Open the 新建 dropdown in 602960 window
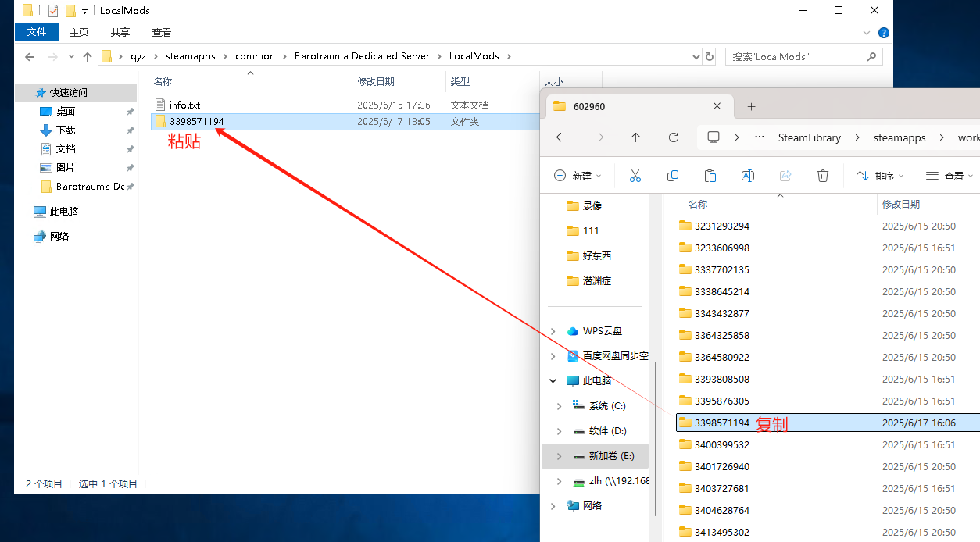This screenshot has width=980, height=542. click(578, 176)
